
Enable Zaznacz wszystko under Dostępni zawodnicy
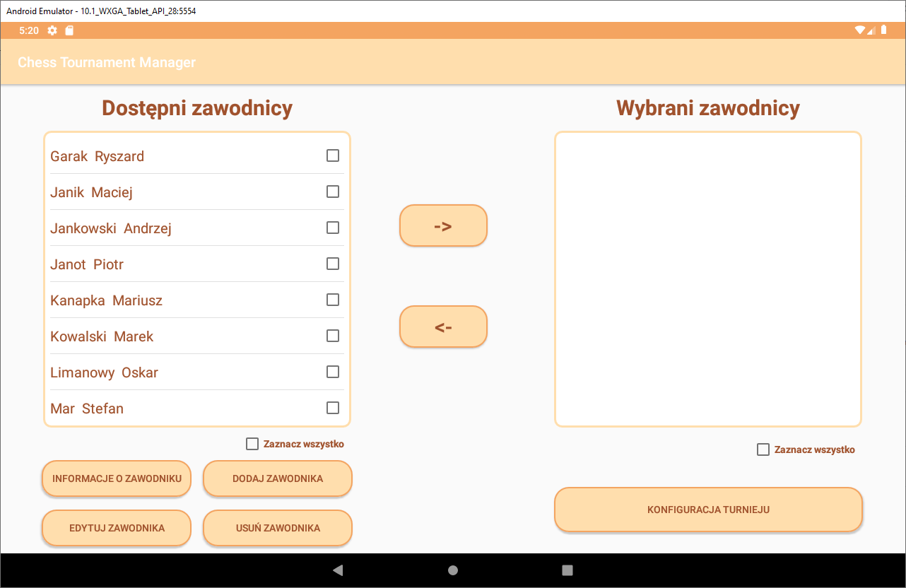pyautogui.click(x=252, y=444)
